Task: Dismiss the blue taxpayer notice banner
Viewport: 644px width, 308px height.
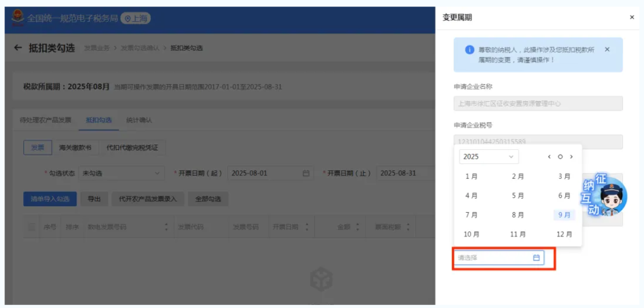Action: tap(607, 50)
